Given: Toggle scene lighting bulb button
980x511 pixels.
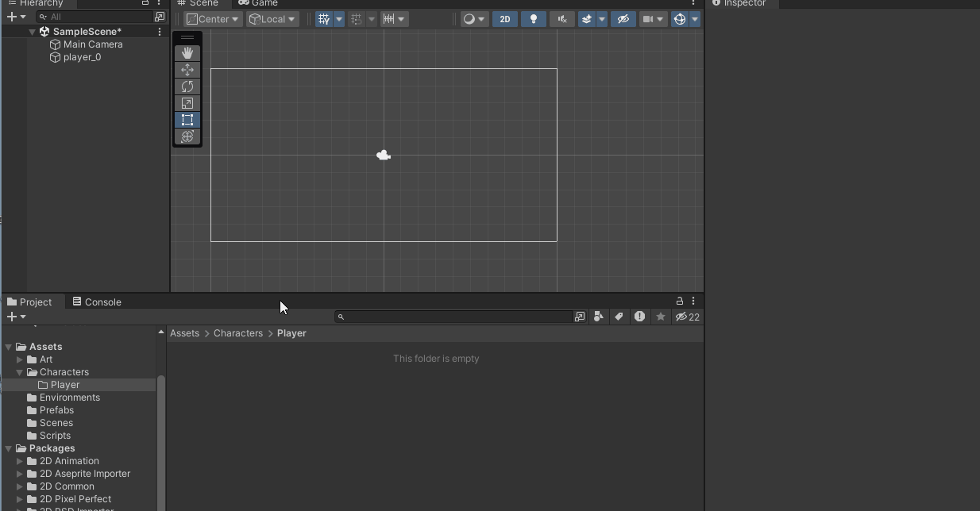Looking at the screenshot, I should tap(533, 19).
